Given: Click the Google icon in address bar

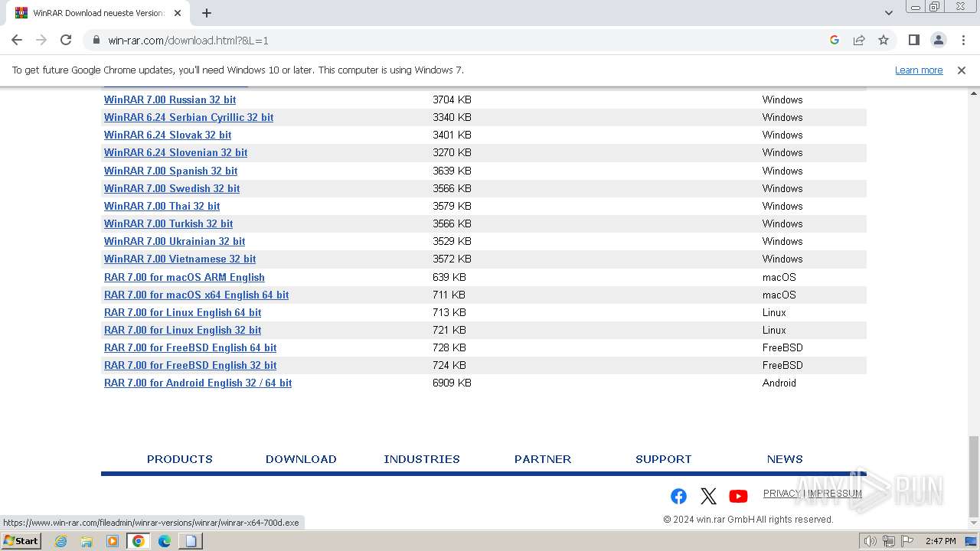Looking at the screenshot, I should coord(835,40).
